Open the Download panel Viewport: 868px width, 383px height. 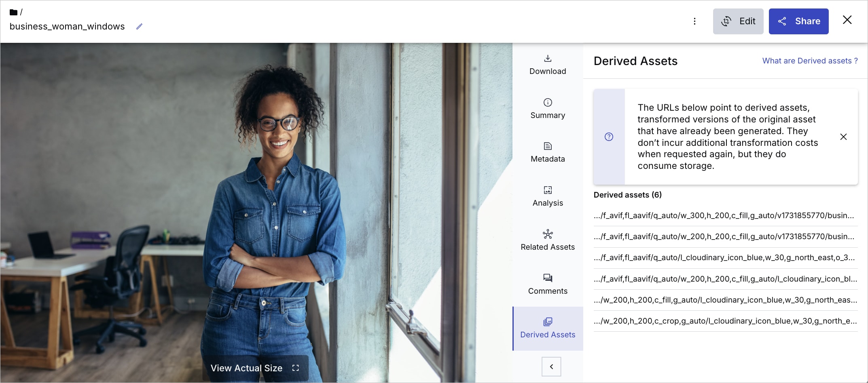[x=548, y=65]
